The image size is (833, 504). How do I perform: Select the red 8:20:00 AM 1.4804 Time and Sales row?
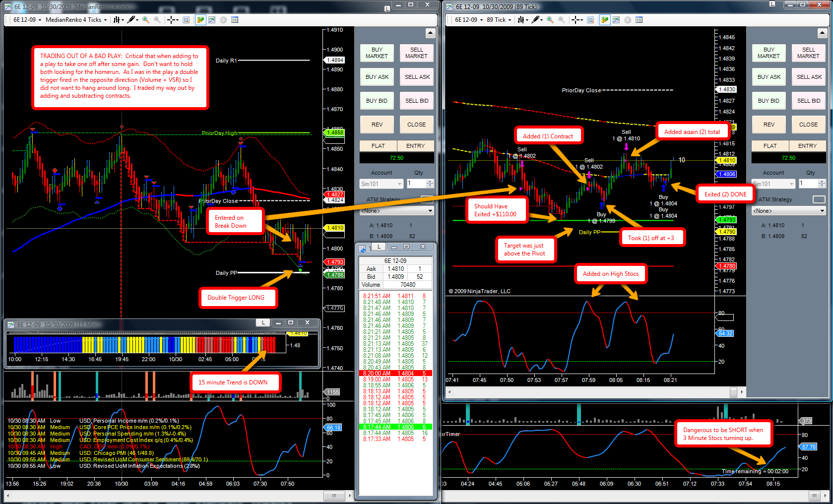(395, 373)
